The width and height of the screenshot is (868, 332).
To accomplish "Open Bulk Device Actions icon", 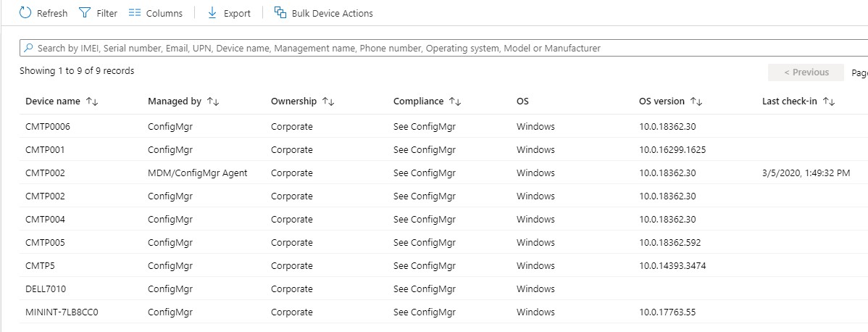I will coord(280,13).
